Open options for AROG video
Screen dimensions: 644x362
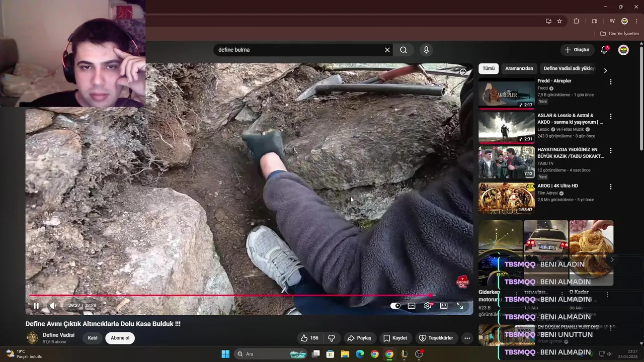point(611,187)
